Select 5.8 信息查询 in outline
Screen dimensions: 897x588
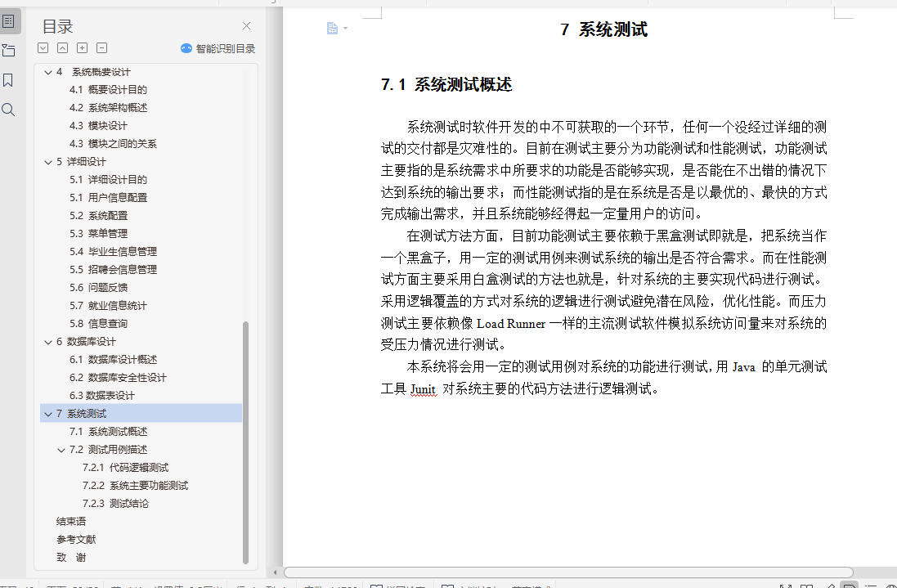[98, 324]
